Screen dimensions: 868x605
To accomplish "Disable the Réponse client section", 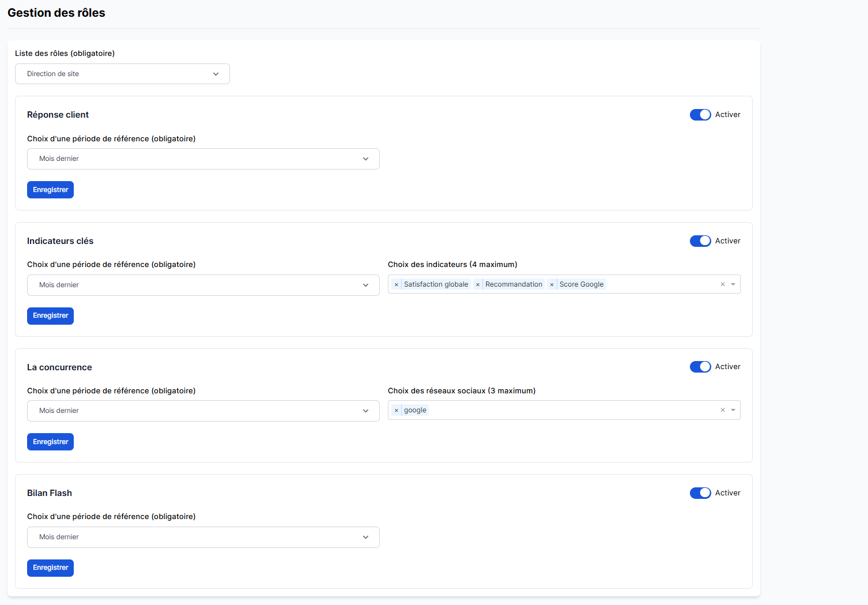I will coord(700,115).
